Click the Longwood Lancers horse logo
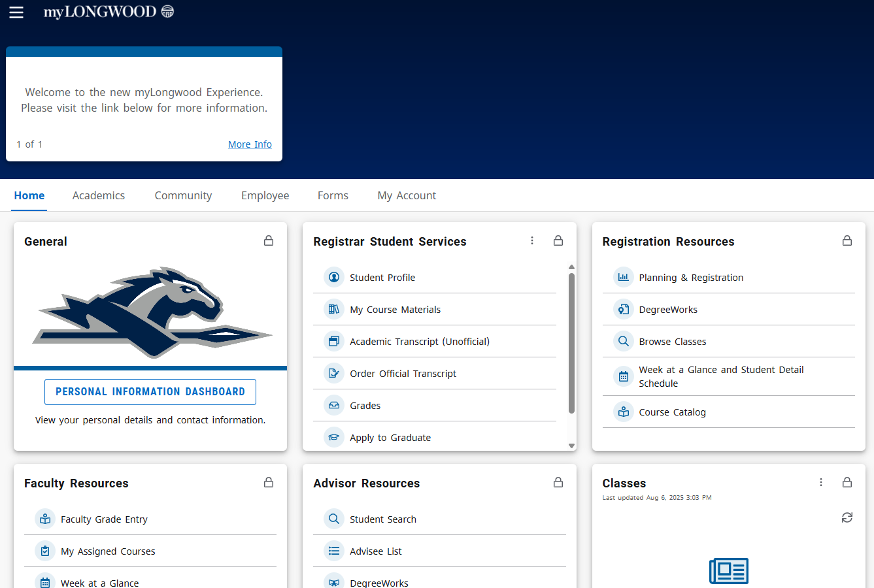This screenshot has height=588, width=874. [152, 312]
